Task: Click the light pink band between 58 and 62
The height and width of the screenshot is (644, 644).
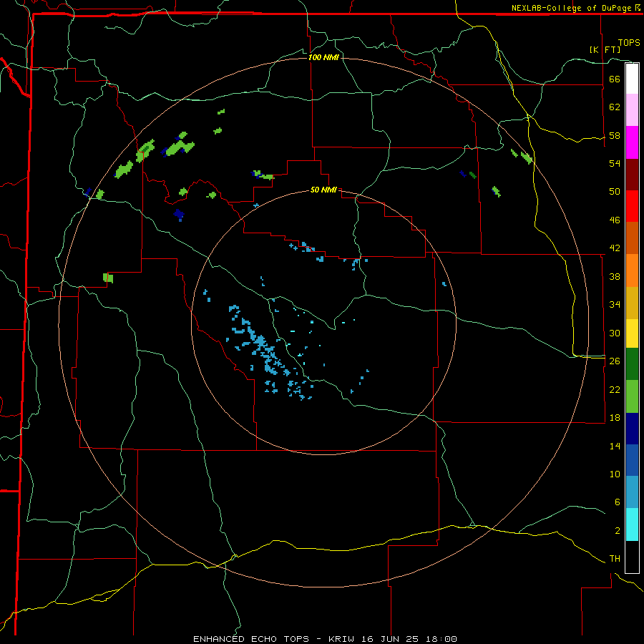Action: click(x=632, y=109)
